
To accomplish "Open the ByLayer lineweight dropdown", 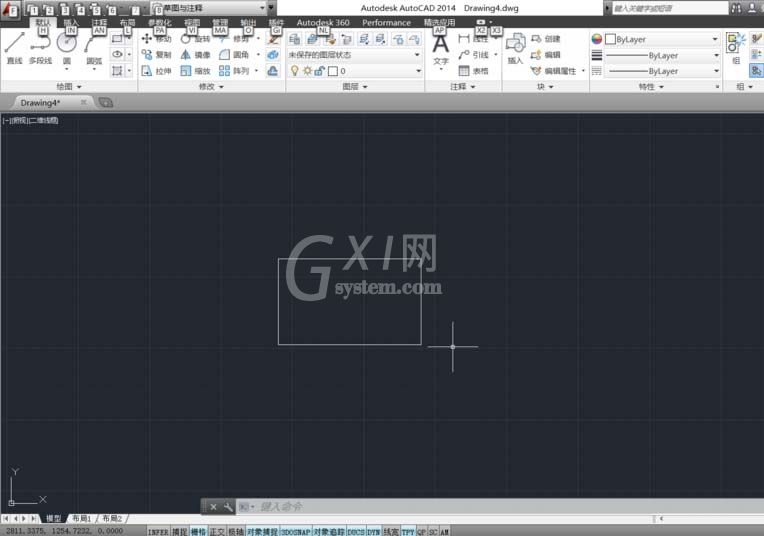I will click(663, 55).
